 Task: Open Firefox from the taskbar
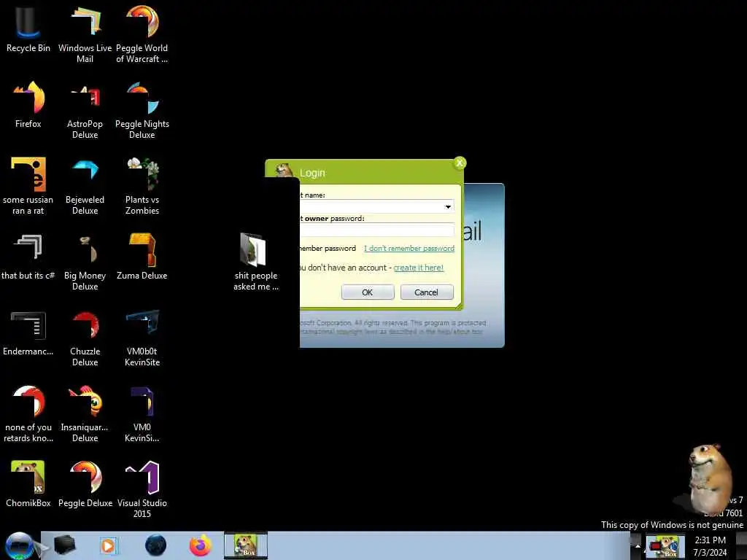[x=201, y=545]
